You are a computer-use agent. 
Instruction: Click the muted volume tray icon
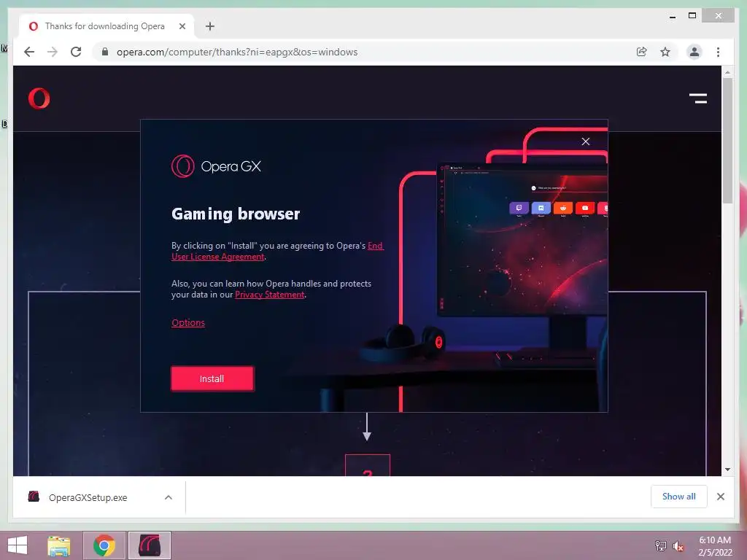678,546
